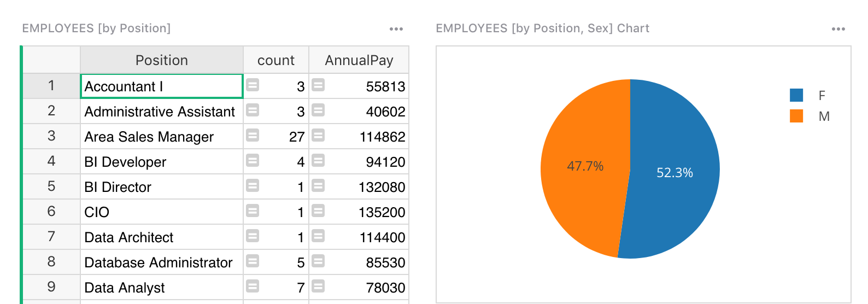Click the summary icon beside AnnualPay 85530
Viewport: 868px width, 304px height.
tap(318, 261)
